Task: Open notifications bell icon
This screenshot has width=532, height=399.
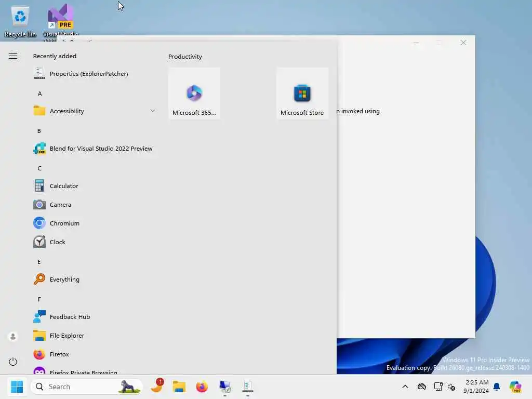Action: pyautogui.click(x=497, y=387)
